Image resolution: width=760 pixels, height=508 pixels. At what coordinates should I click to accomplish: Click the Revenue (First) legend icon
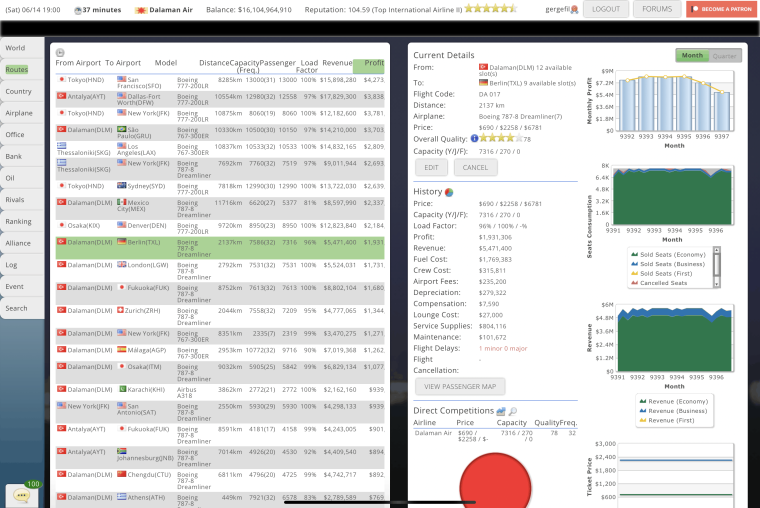tap(643, 420)
